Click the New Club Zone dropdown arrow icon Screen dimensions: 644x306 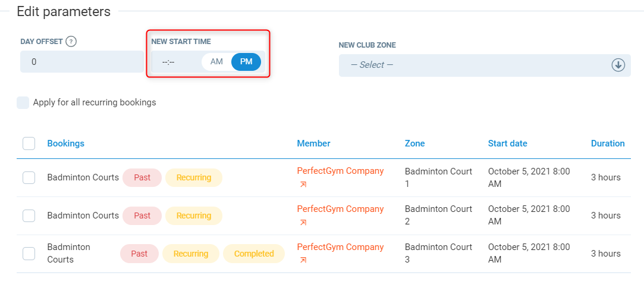click(x=618, y=65)
